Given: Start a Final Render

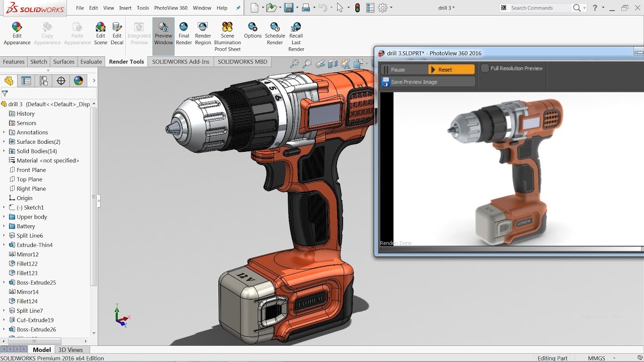Looking at the screenshot, I should [184, 28].
